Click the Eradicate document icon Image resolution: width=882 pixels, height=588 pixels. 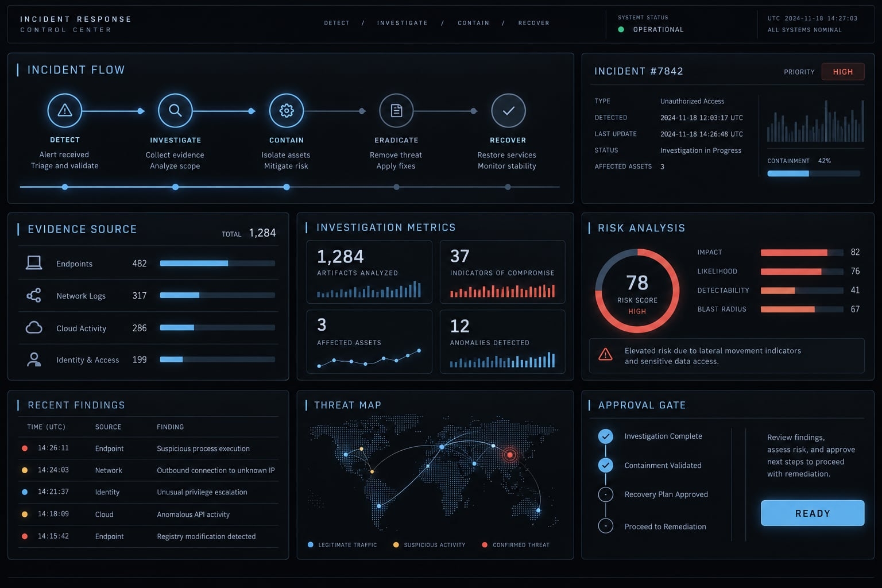[396, 110]
